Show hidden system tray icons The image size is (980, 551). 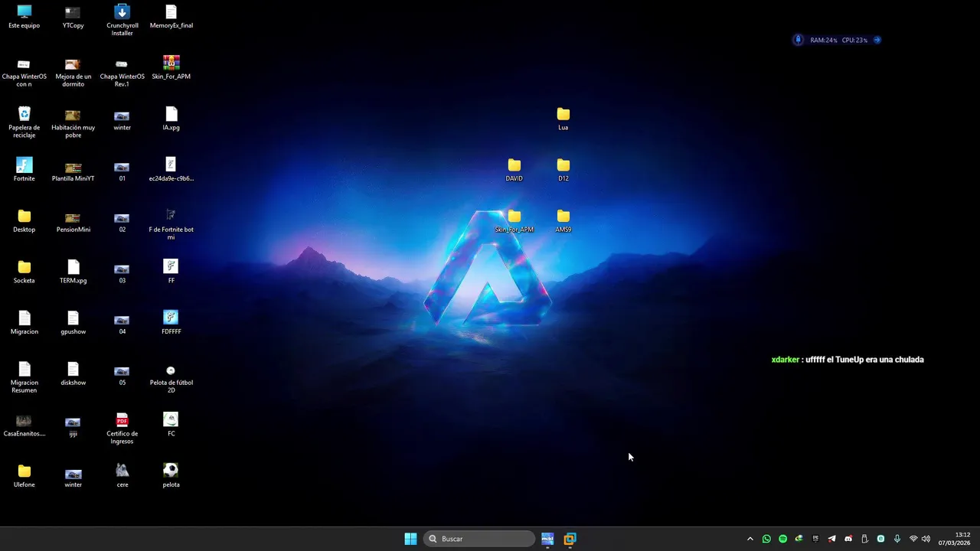[750, 539]
